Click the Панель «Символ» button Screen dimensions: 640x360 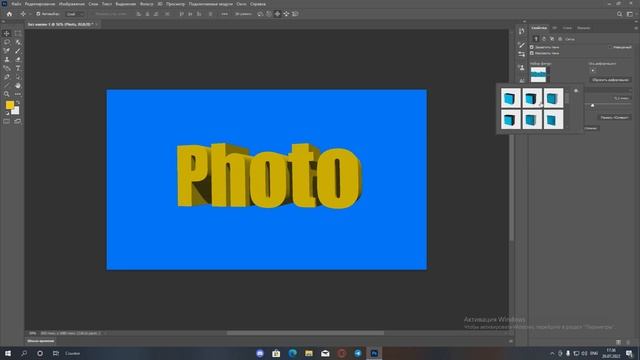[x=614, y=118]
